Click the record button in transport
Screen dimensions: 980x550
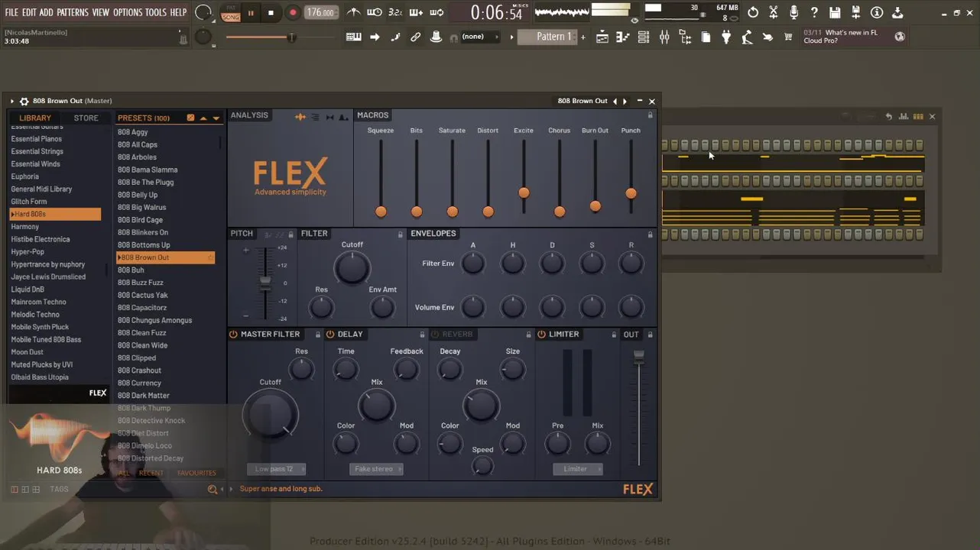[293, 12]
